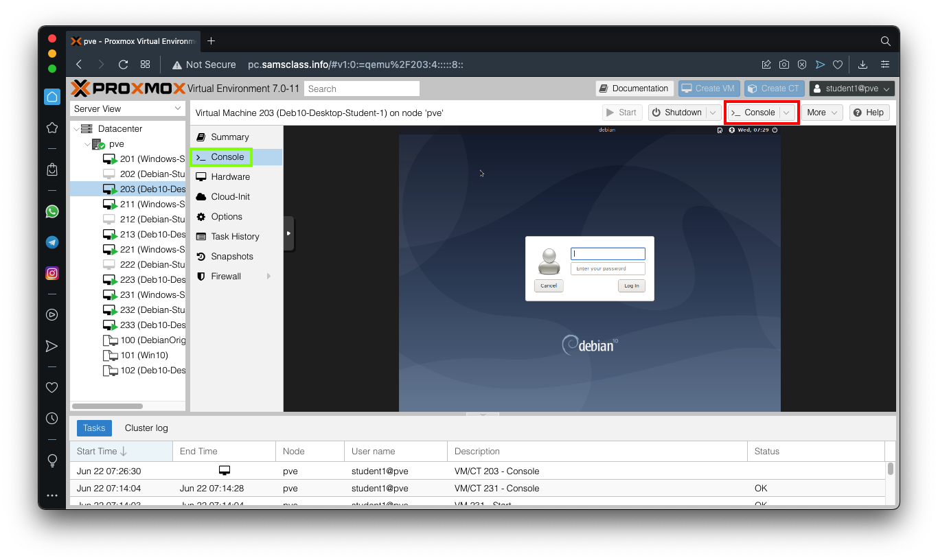Expand the Console button dropdown arrow
938x560 pixels.
click(x=787, y=113)
